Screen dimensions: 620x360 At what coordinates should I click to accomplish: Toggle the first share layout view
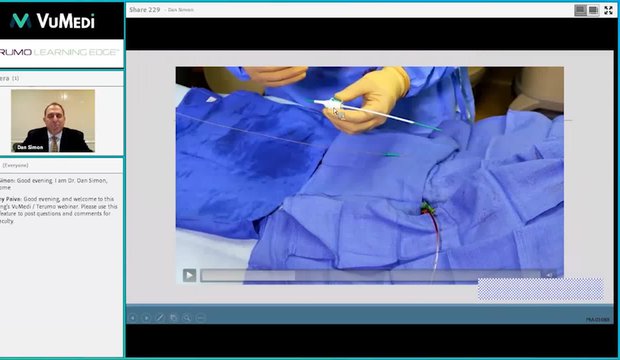click(x=580, y=10)
